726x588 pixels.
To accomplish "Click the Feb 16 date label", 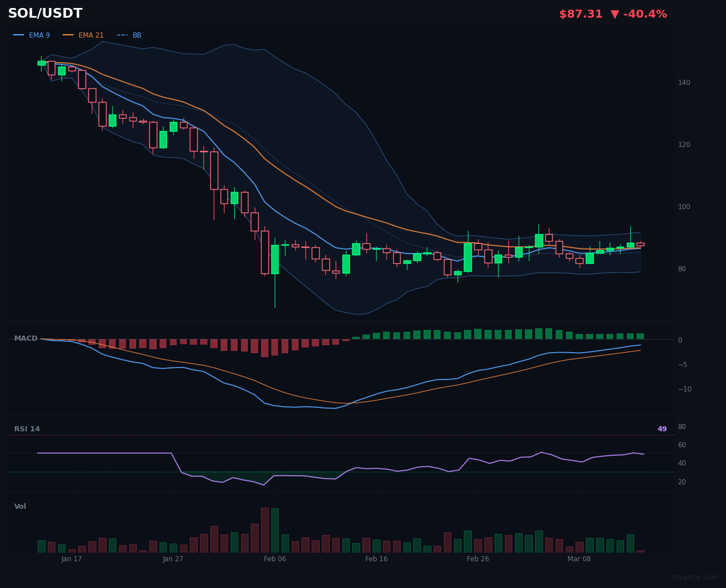I will point(376,559).
